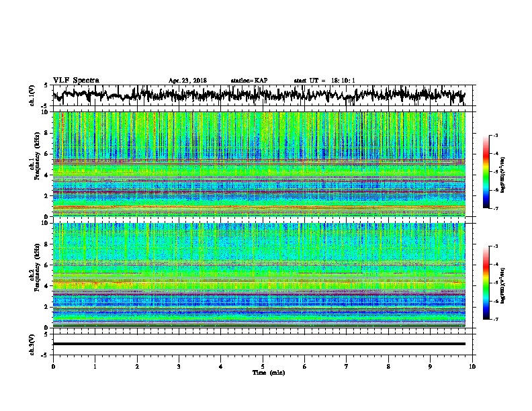Click the ch.1 PSD color scale bar
The width and height of the screenshot is (532, 411).
click(x=486, y=172)
